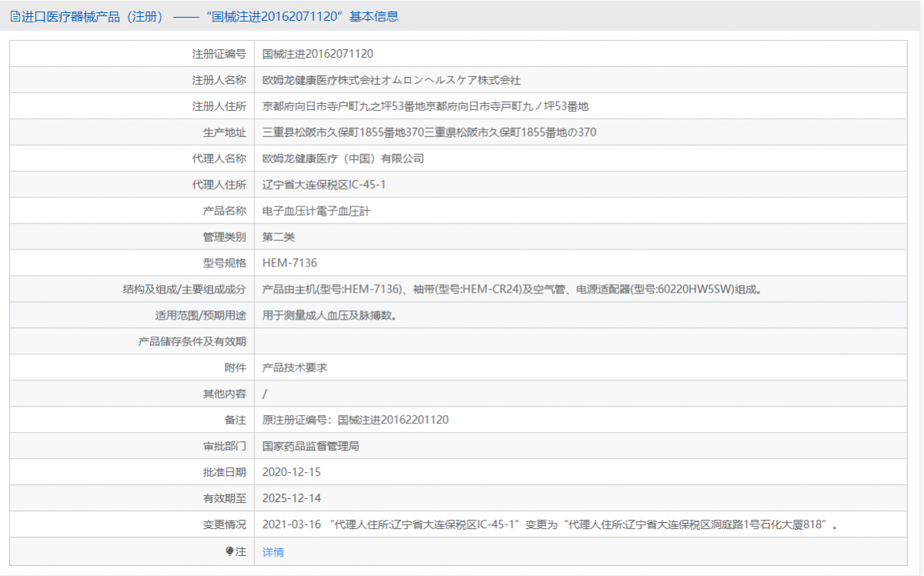Viewport: 924px width, 576px height.
Task: Click the 产品储存条件及有效期 label
Action: pos(192,342)
